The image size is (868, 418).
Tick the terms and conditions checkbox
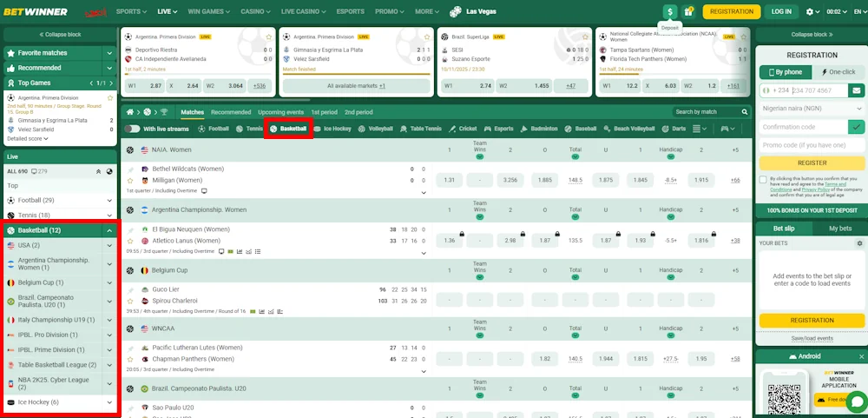click(x=764, y=180)
